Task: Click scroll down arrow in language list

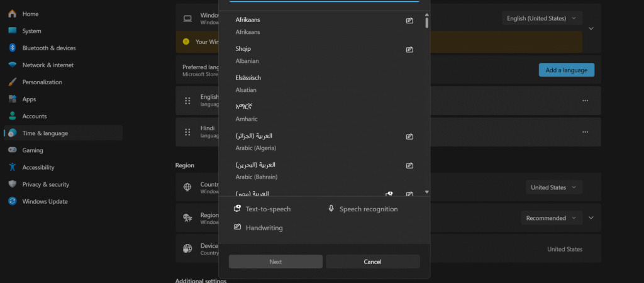Action: click(427, 192)
